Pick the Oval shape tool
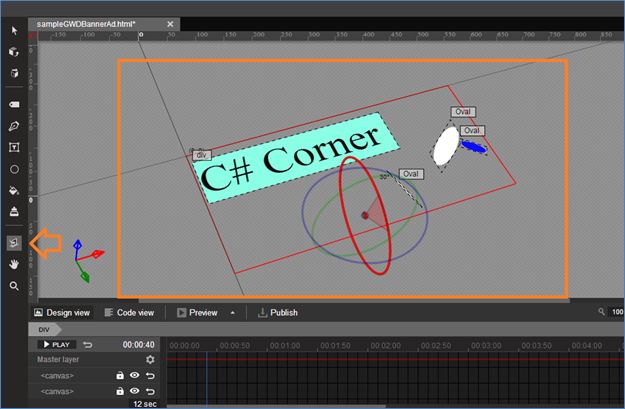Screen dimensions: 625x409 point(14,169)
